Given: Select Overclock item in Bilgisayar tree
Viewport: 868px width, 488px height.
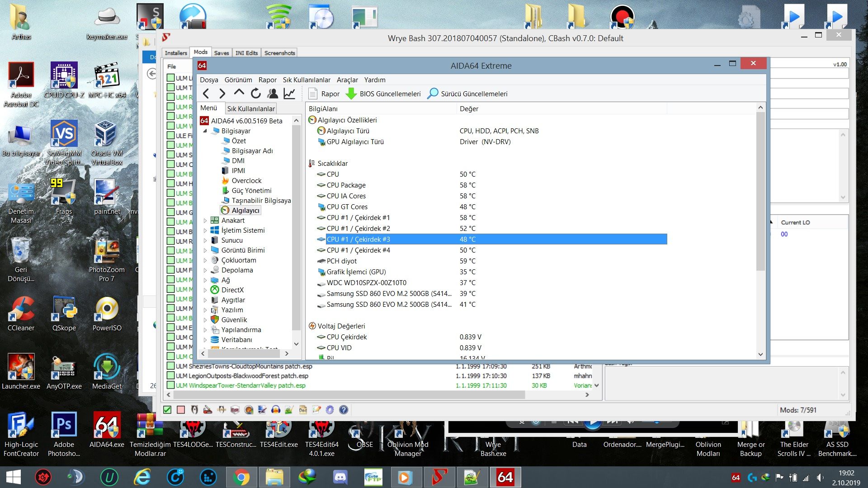Looking at the screenshot, I should (x=246, y=180).
